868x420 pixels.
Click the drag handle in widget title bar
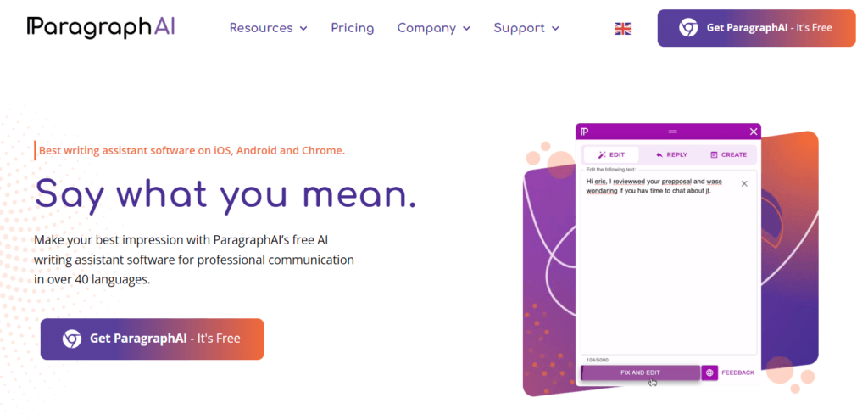tap(673, 132)
